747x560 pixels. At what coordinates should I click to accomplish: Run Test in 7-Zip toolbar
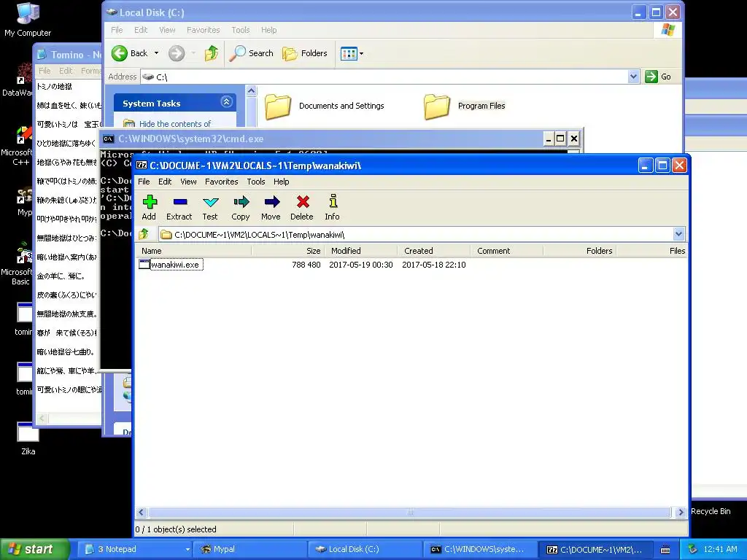[x=210, y=208]
